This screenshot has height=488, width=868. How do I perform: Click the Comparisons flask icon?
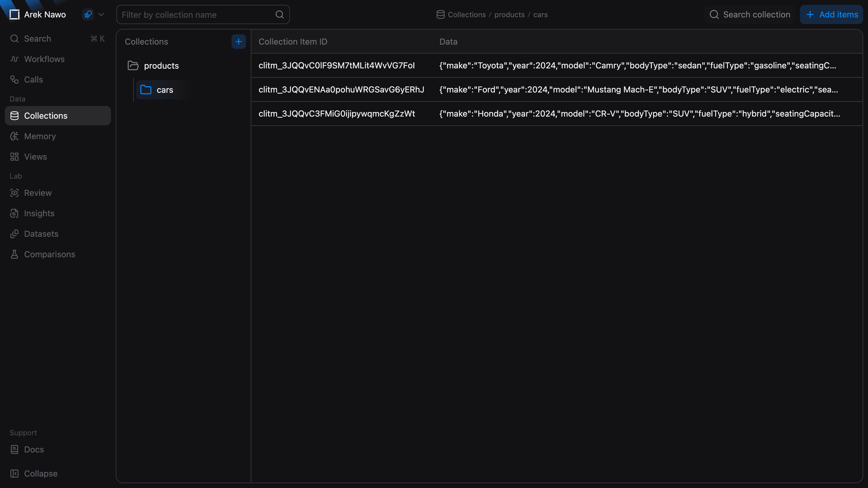point(14,255)
